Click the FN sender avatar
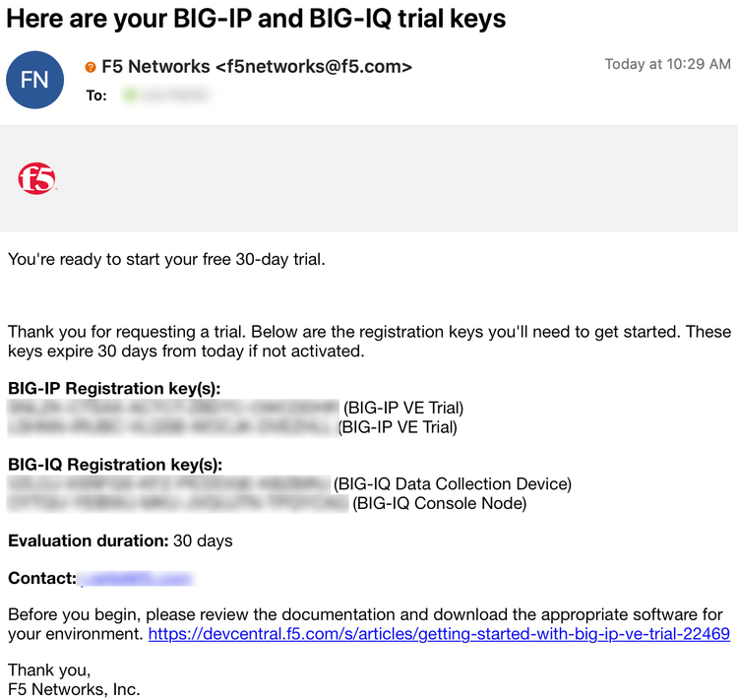The width and height of the screenshot is (738, 700). [35, 79]
